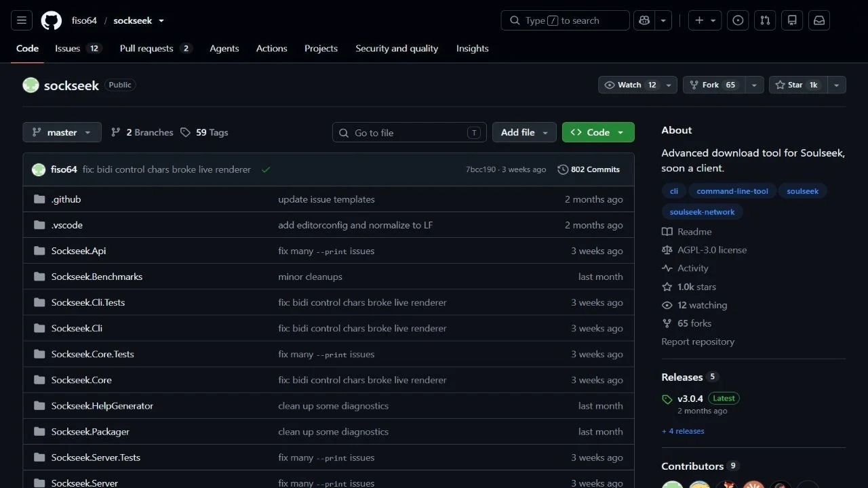Click the soulseek-network topic tag

point(702,212)
